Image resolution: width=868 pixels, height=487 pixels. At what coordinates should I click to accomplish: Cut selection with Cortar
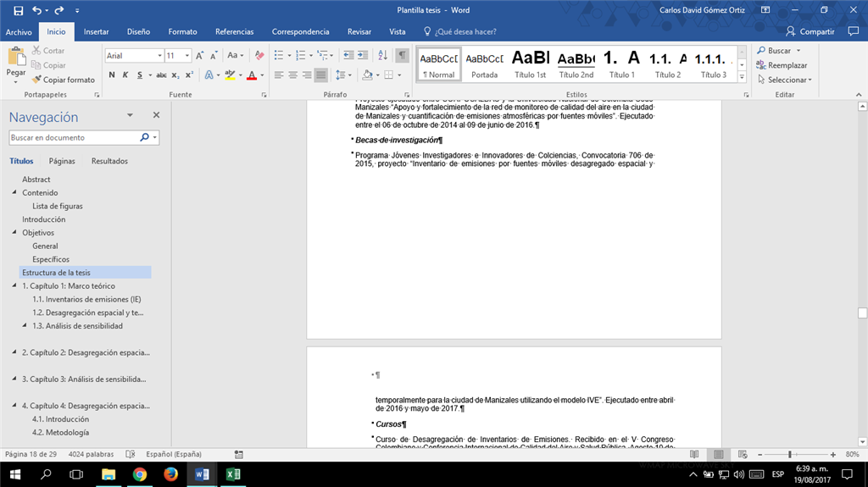coord(48,50)
